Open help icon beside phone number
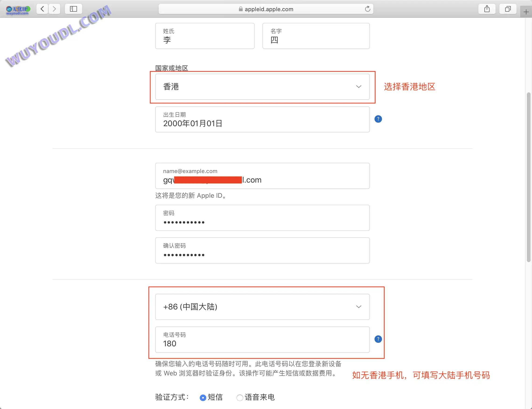Viewport: 532px width, 409px height. pyautogui.click(x=378, y=339)
